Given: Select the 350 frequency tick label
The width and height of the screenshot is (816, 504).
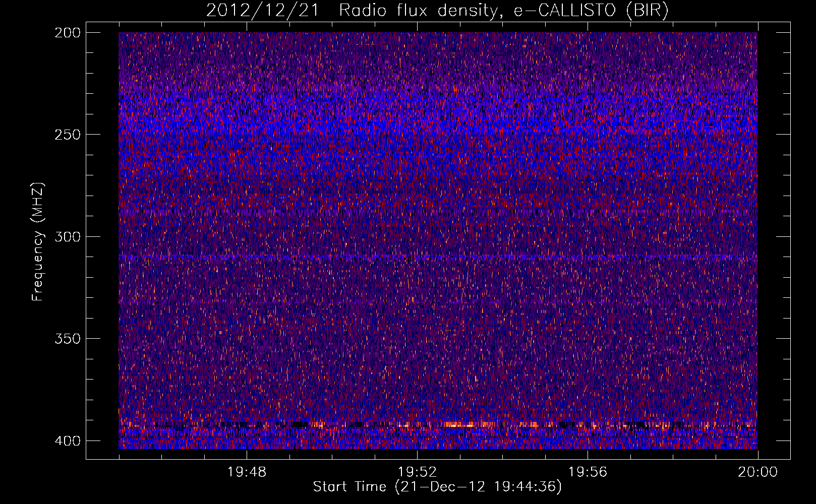Looking at the screenshot, I should 68,339.
